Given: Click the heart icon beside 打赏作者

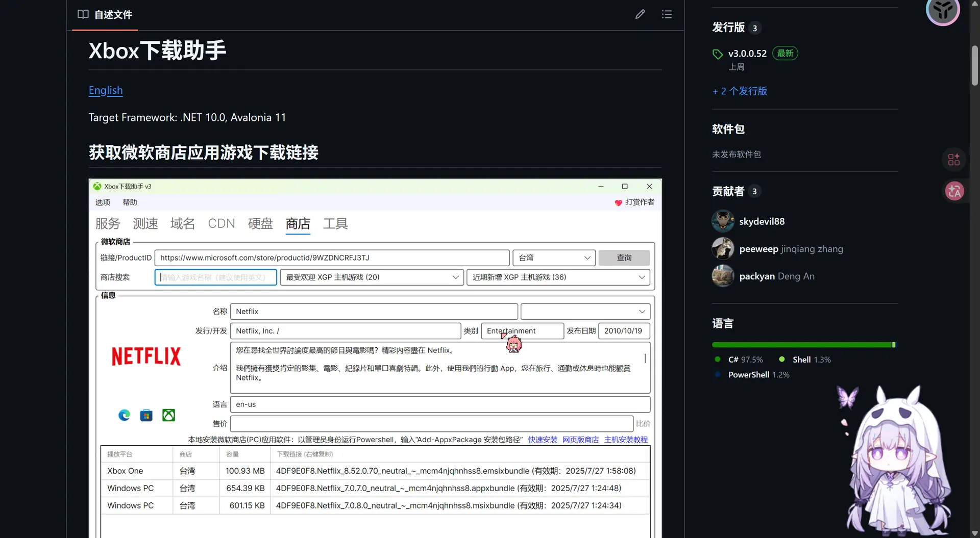Looking at the screenshot, I should coord(618,203).
